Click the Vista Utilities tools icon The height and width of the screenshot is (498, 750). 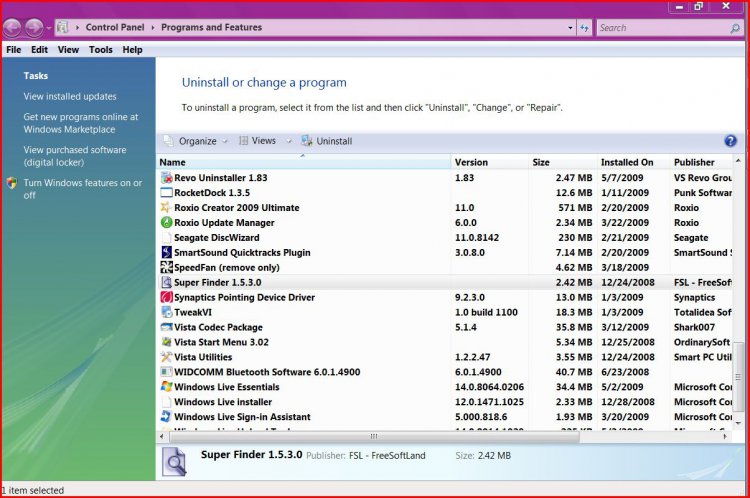[166, 357]
